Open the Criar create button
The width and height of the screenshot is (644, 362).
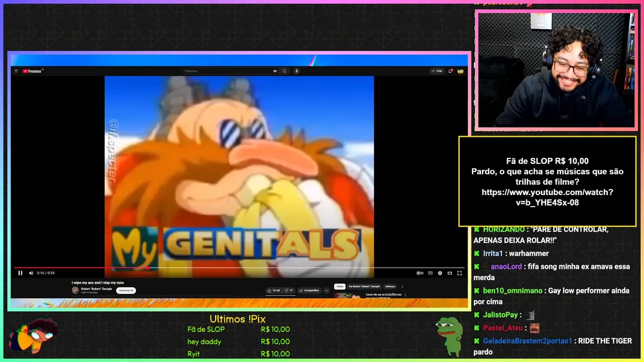(437, 71)
